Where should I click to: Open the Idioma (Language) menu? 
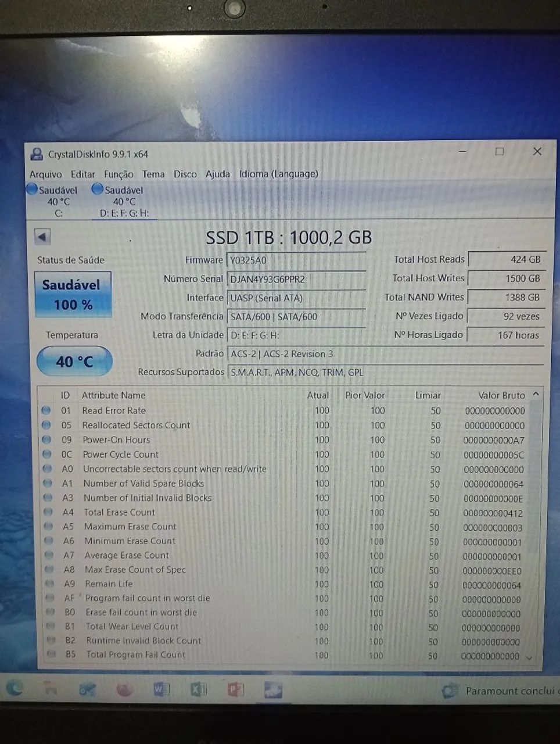(279, 174)
